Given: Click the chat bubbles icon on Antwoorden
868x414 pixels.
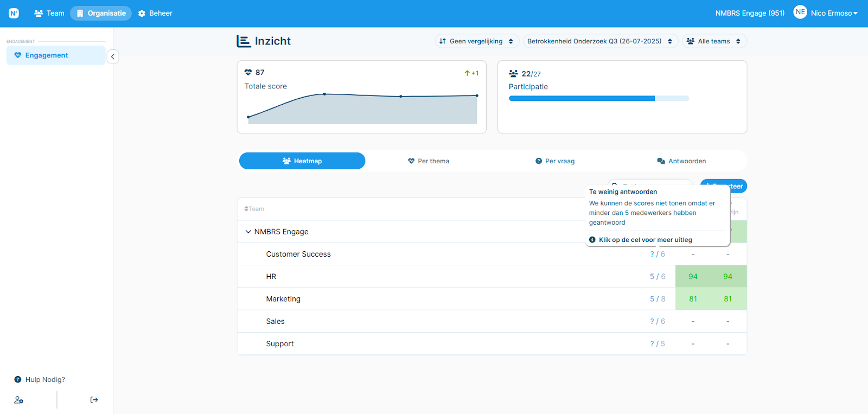Looking at the screenshot, I should pos(661,161).
